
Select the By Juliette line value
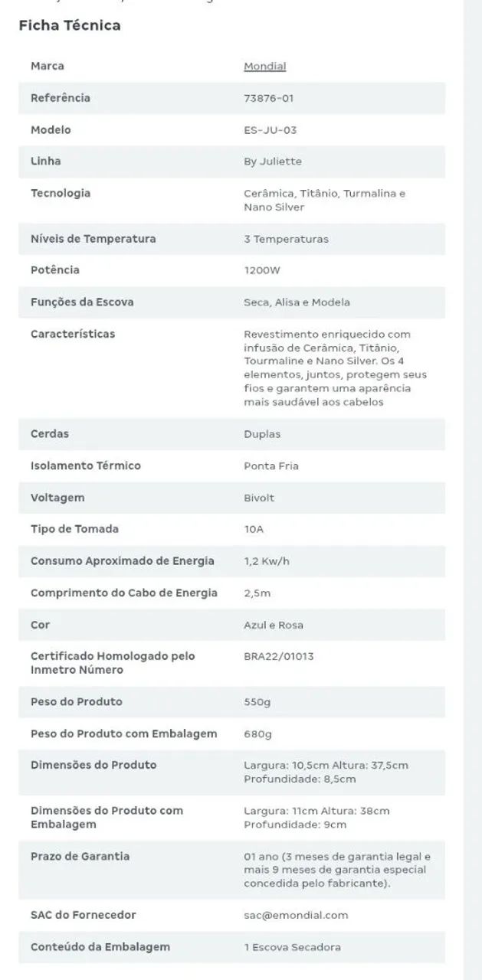tap(272, 162)
